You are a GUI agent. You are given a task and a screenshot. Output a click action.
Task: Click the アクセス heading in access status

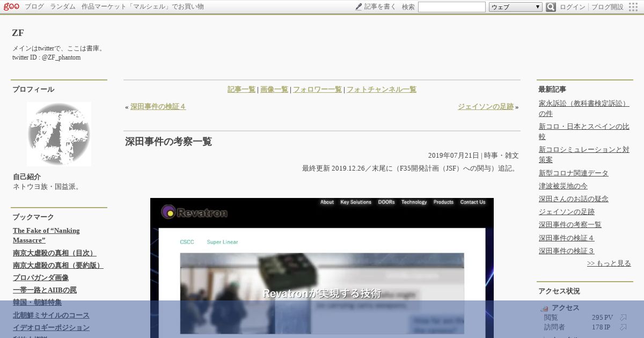pyautogui.click(x=566, y=308)
